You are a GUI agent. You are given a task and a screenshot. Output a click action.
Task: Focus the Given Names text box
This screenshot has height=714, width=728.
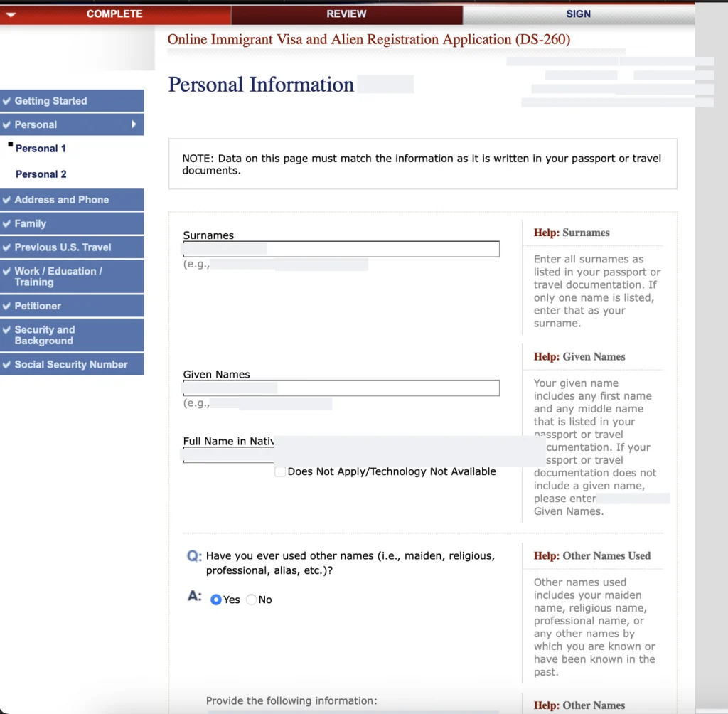(341, 388)
